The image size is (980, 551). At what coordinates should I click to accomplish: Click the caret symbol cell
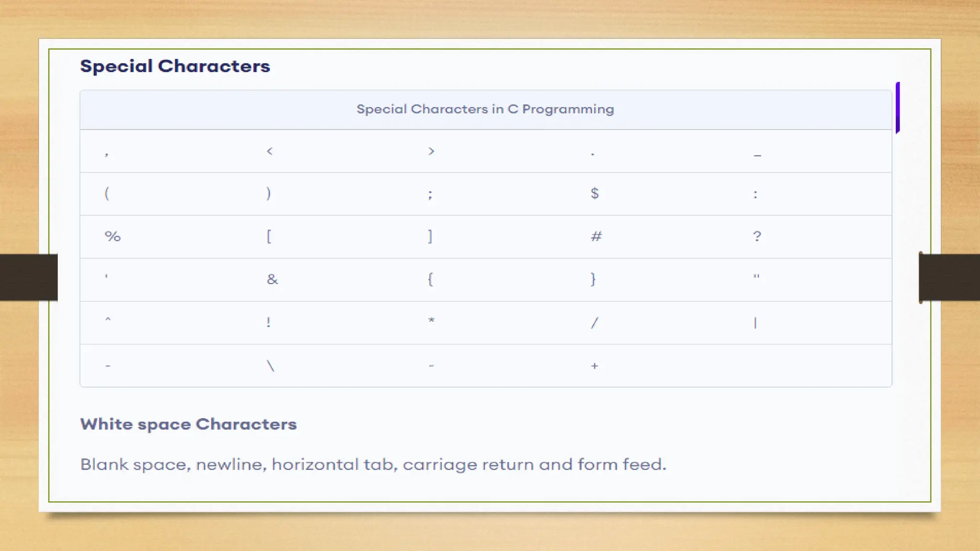pyautogui.click(x=108, y=320)
